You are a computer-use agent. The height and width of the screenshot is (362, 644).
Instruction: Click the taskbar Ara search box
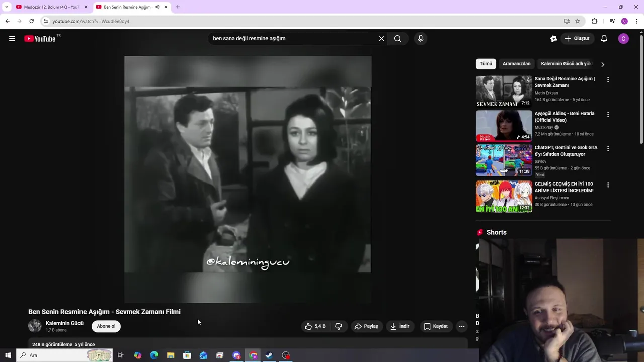64,355
